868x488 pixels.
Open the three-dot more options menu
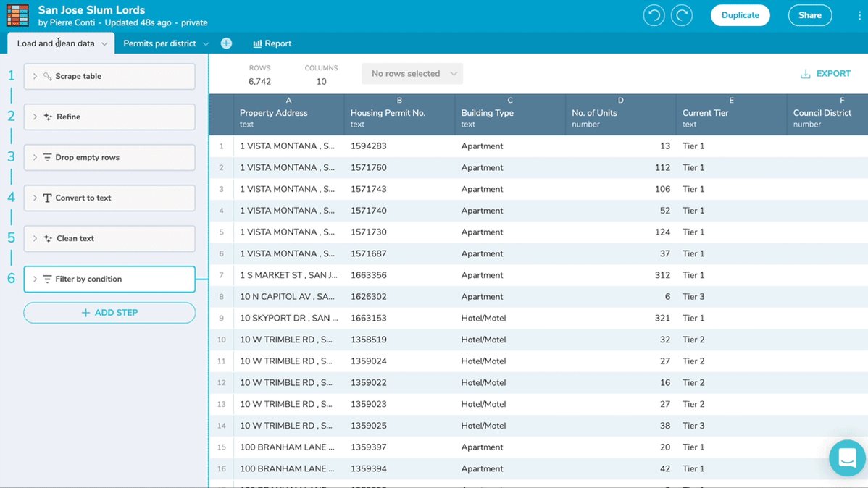click(x=859, y=15)
